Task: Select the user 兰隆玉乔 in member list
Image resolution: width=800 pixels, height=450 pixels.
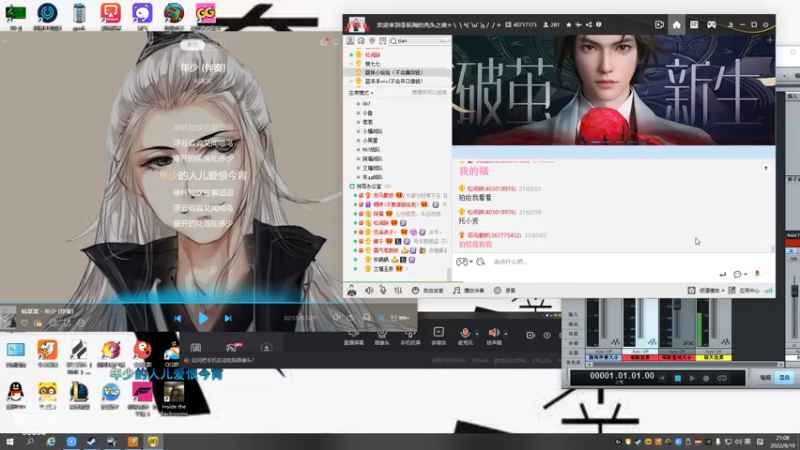Action: click(x=383, y=269)
